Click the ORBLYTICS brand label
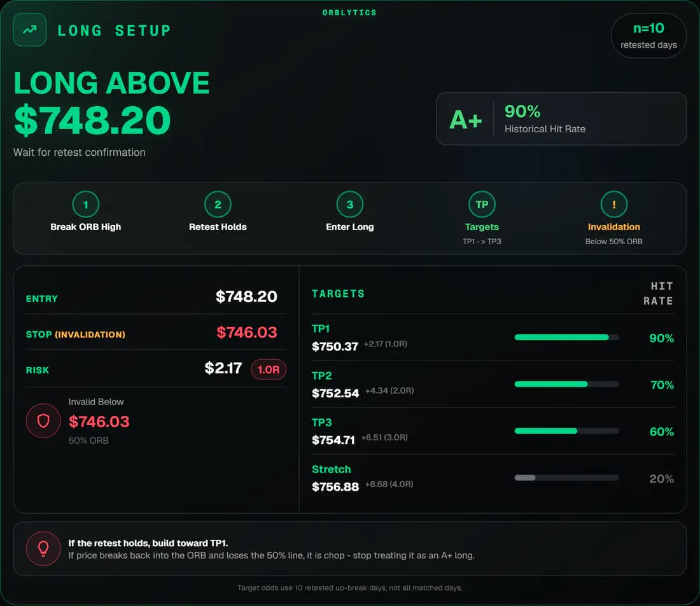The height and width of the screenshot is (606, 700). point(349,13)
